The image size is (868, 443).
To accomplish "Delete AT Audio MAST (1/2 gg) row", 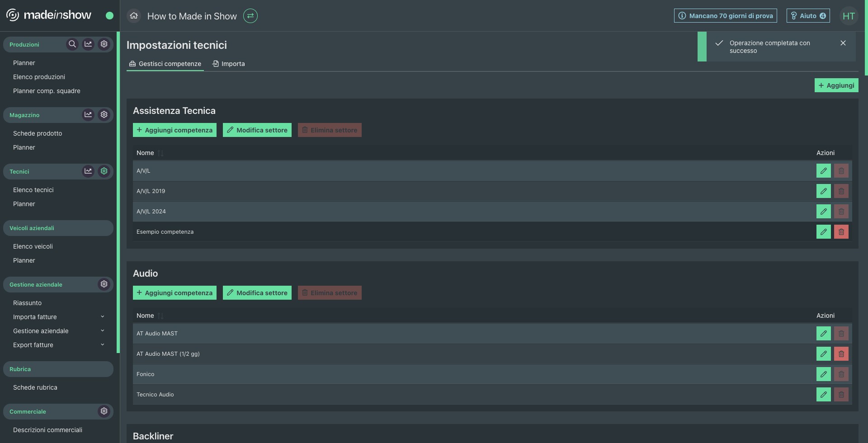I will (x=841, y=354).
